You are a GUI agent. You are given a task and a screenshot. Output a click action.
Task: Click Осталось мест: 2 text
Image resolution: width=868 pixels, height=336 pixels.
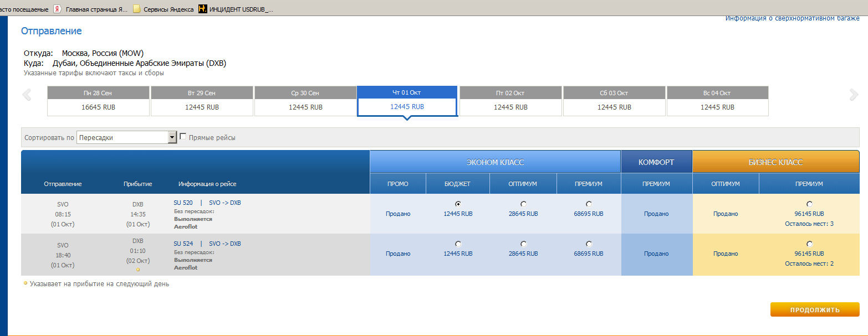[809, 263]
